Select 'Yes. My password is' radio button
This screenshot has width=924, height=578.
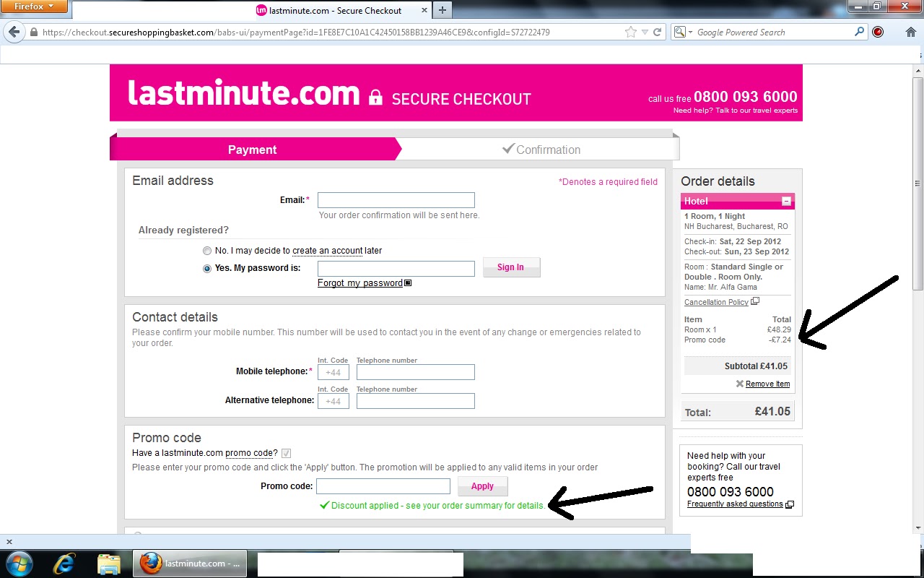pos(207,268)
